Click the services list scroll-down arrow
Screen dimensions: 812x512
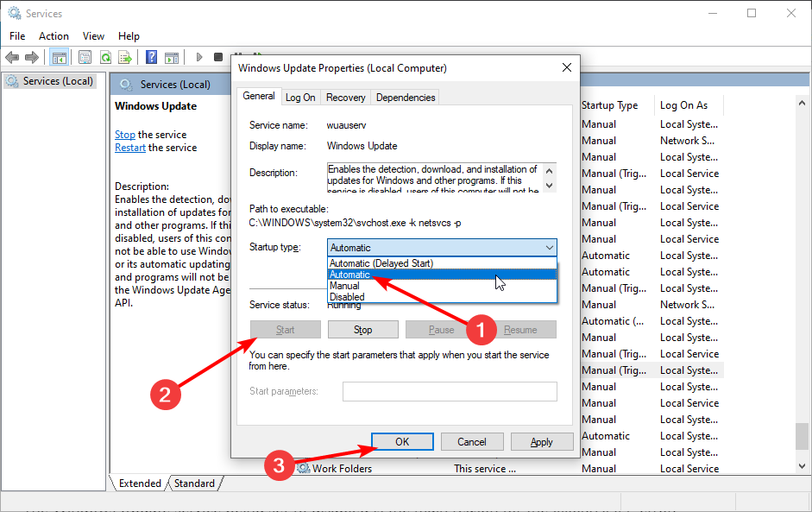(x=802, y=466)
